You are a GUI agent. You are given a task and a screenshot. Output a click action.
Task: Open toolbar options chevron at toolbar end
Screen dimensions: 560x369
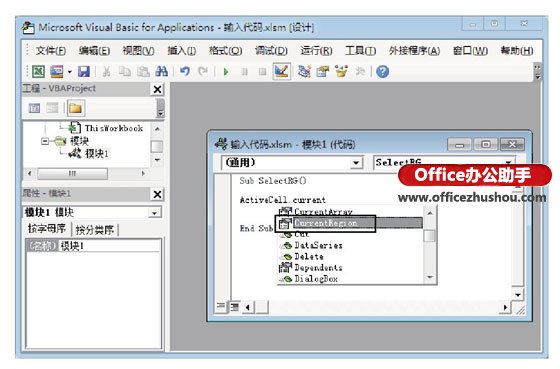(537, 72)
